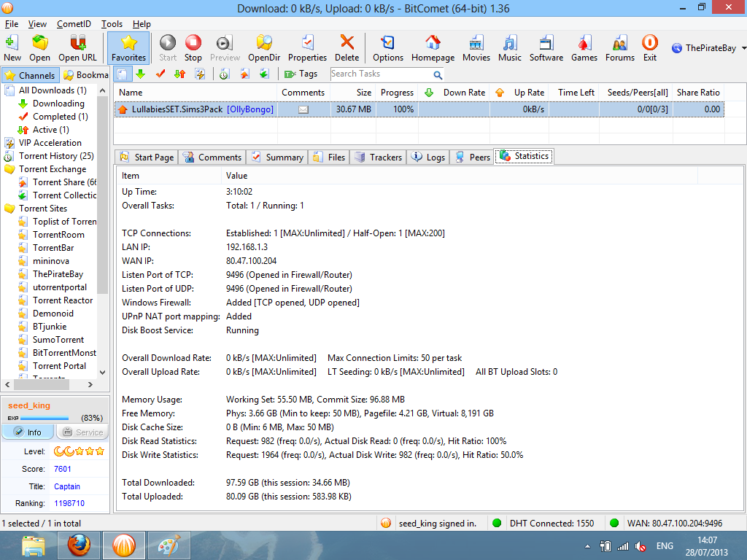The width and height of the screenshot is (747, 560).
Task: Click the Info button in account panel
Action: (28, 432)
